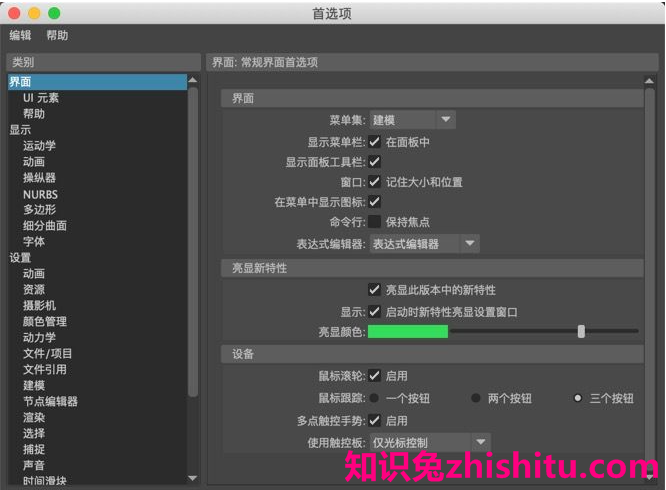Select 声音 in category list
This screenshot has height=490, width=666.
tap(34, 465)
